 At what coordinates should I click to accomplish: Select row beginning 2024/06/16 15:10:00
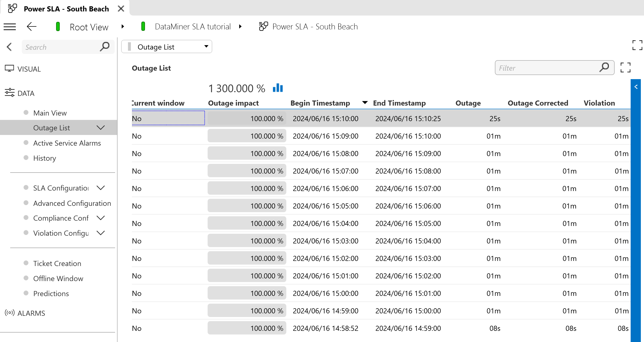pos(381,118)
